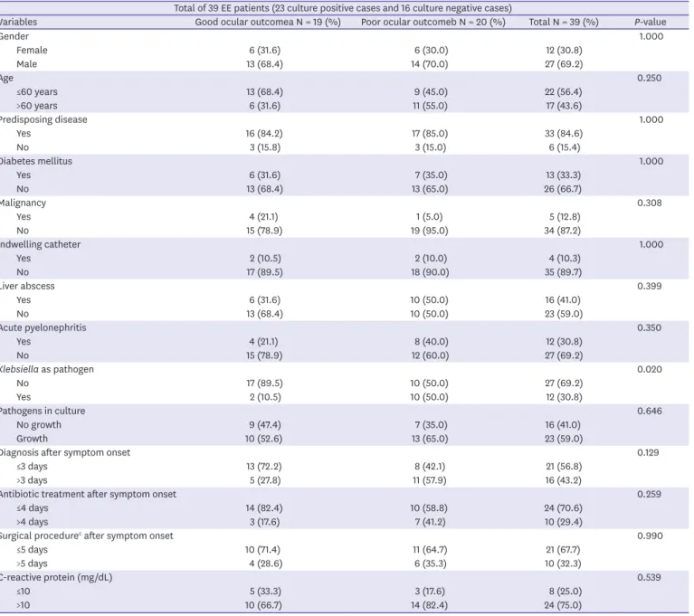Click the value '26 (66.7)'
This screenshot has height=616, width=694.
[x=563, y=188]
